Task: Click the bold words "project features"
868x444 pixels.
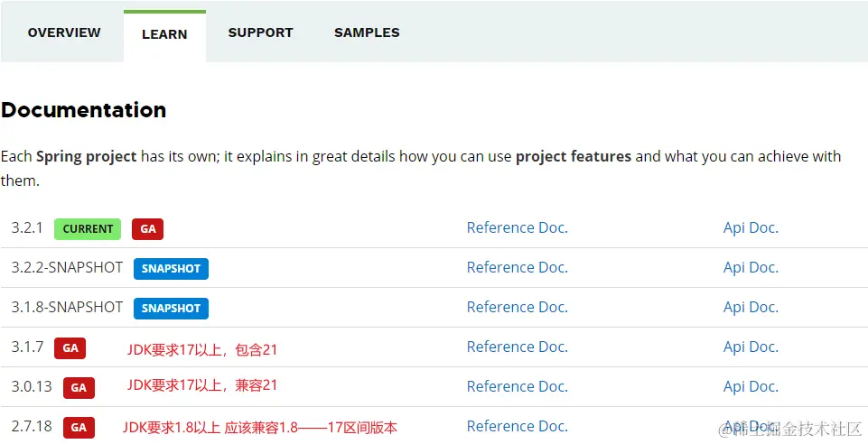Action: (574, 156)
